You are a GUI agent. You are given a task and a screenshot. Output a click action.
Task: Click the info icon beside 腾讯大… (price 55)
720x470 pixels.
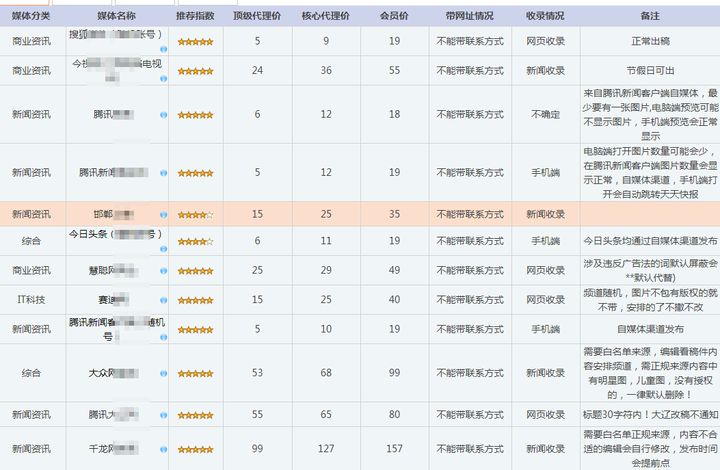[x=163, y=415]
